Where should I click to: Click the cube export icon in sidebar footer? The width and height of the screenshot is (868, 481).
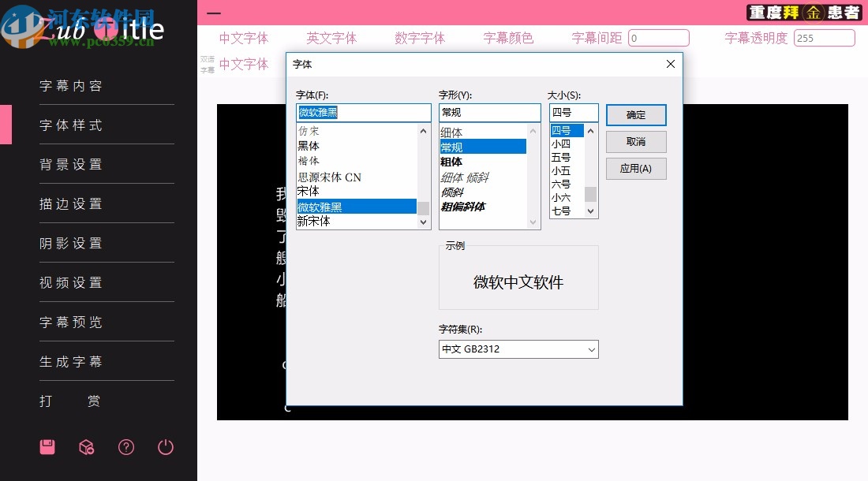pos(86,446)
